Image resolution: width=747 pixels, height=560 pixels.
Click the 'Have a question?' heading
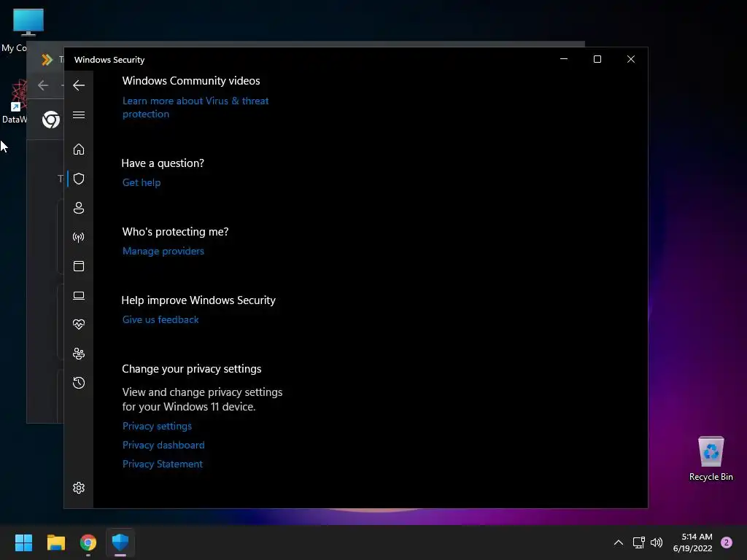point(163,163)
